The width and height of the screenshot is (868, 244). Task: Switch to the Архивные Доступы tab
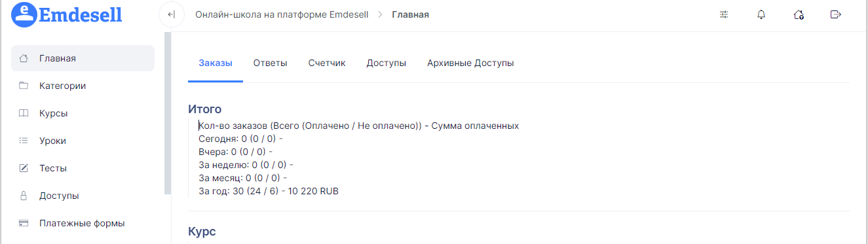coord(470,63)
